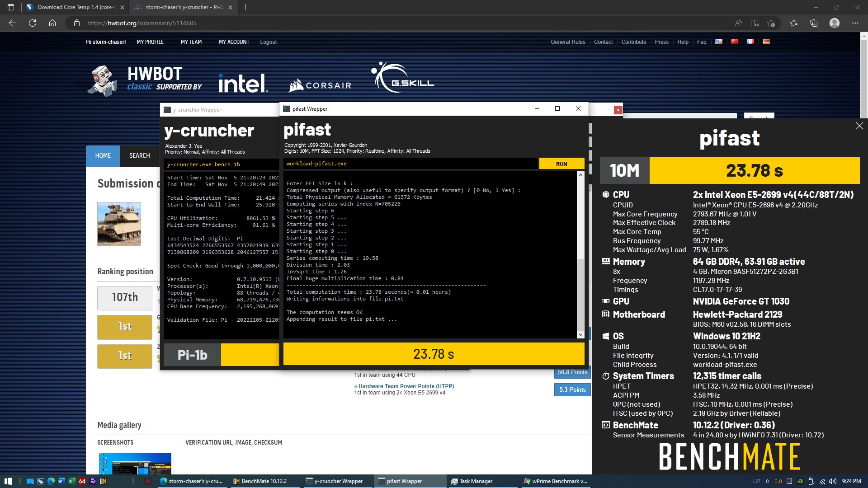868x488 pixels.
Task: Click the Logout link
Action: (x=268, y=42)
